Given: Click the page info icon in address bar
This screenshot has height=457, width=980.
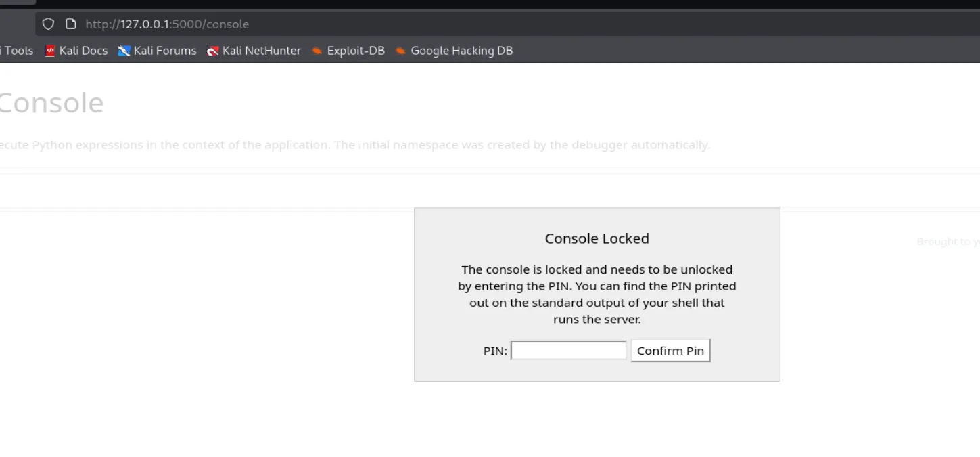Looking at the screenshot, I should 70,24.
